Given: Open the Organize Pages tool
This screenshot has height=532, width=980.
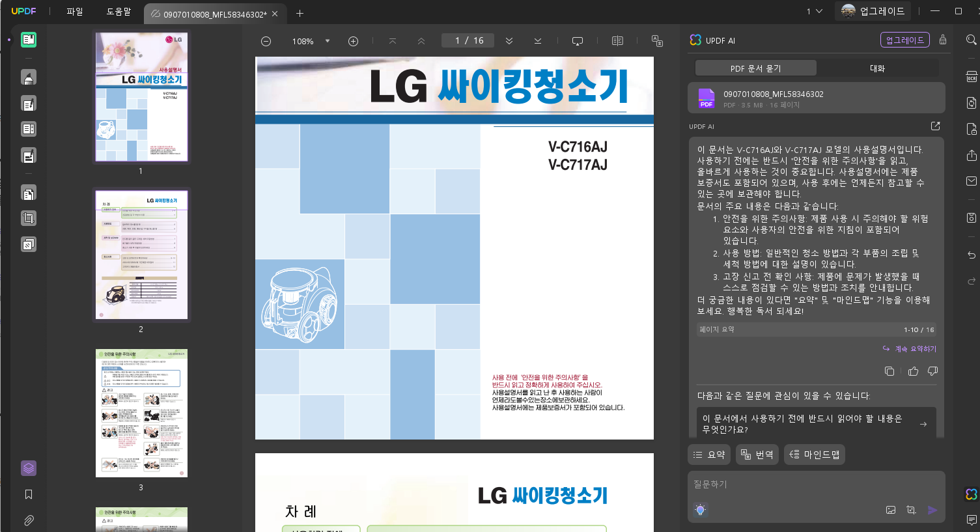Looking at the screenshot, I should (x=29, y=193).
